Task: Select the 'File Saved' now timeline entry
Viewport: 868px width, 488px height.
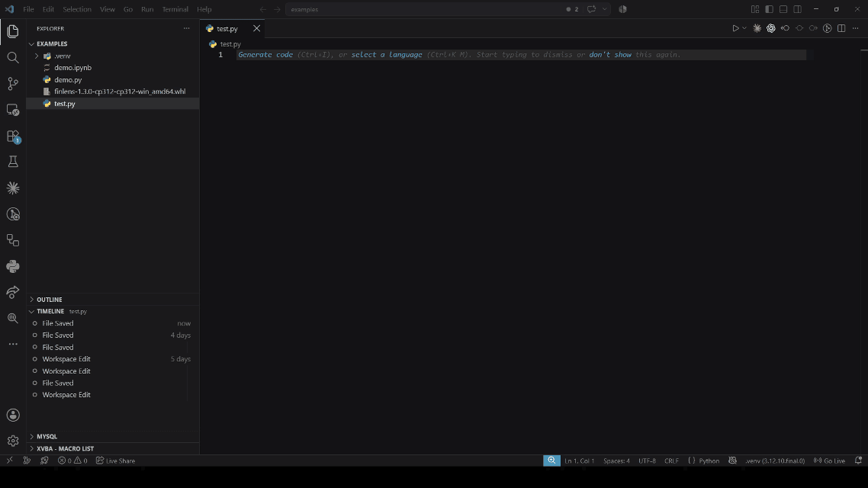Action: 112,323
